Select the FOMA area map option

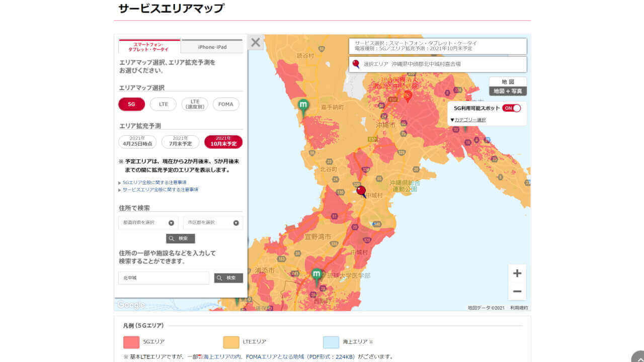point(225,104)
